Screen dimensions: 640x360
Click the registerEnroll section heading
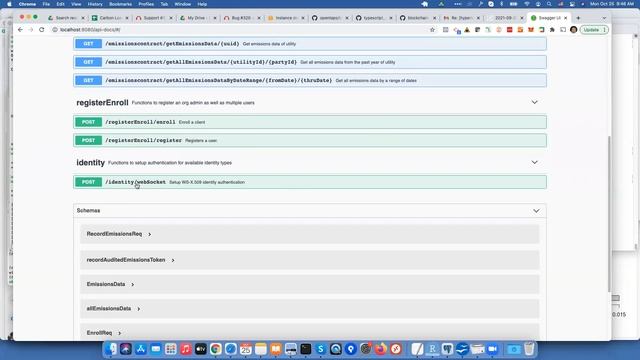[102, 102]
